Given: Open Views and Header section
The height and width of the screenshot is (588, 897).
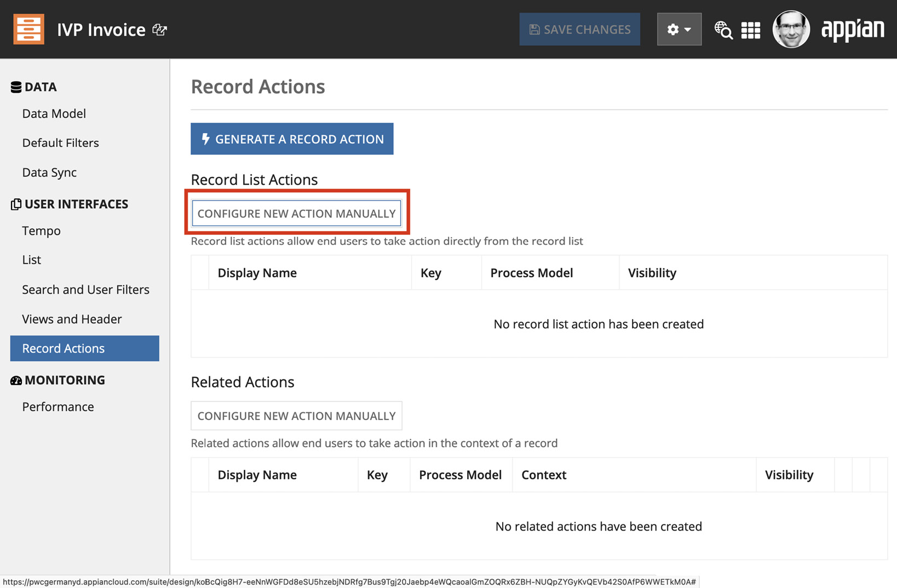Looking at the screenshot, I should [72, 319].
